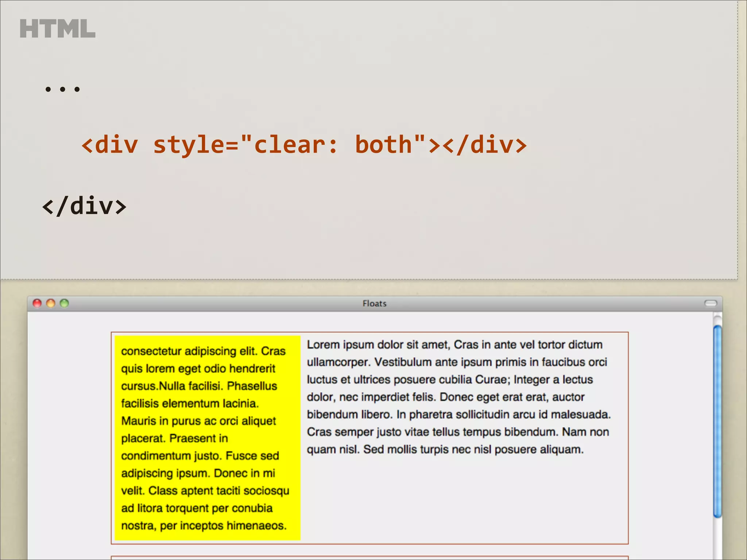
Task: Click the "..." ellipsis code line
Action: pos(62,89)
